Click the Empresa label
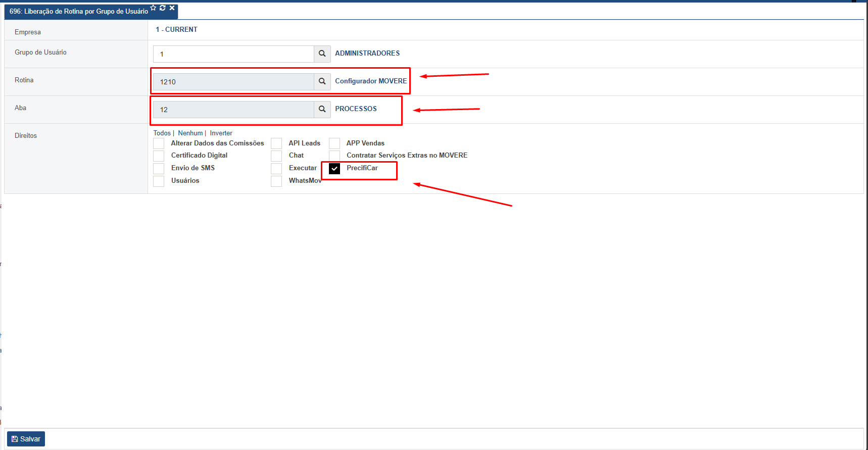Viewport: 868px width, 450px height. point(28,32)
